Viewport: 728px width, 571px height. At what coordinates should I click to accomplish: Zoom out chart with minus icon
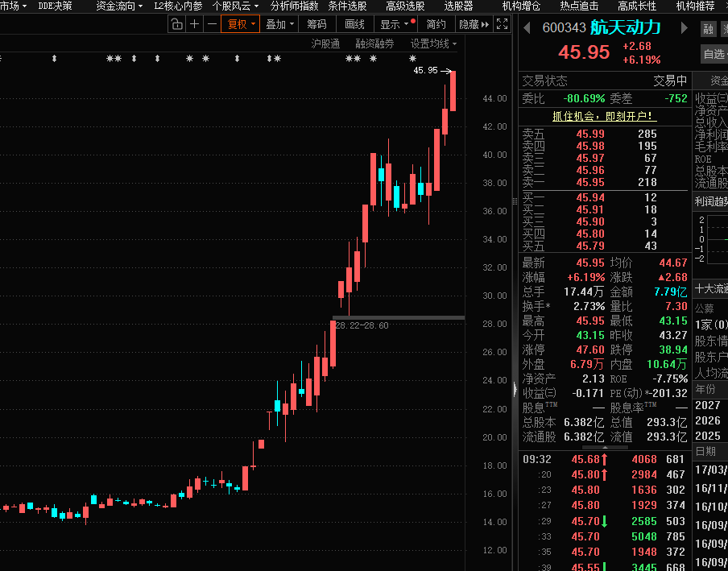coord(212,24)
